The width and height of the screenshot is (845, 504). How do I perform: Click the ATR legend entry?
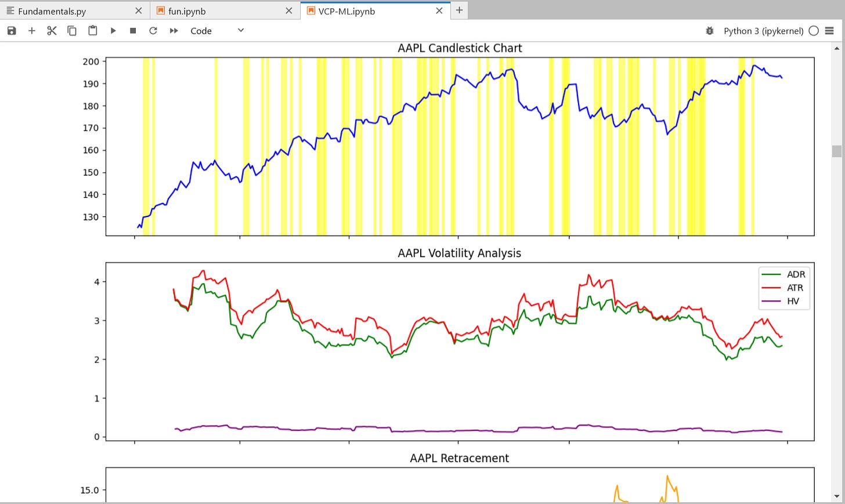[x=783, y=288]
